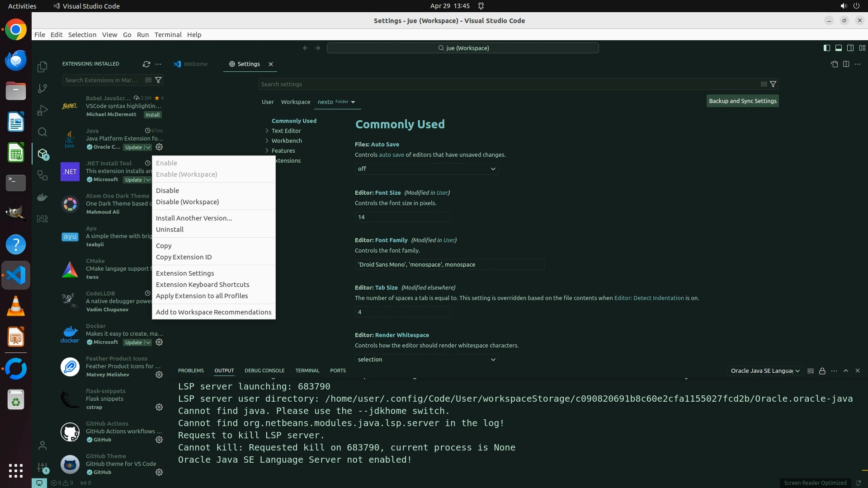This screenshot has width=868, height=488.
Task: Toggle the primary side bar layout button
Action: 826,48
